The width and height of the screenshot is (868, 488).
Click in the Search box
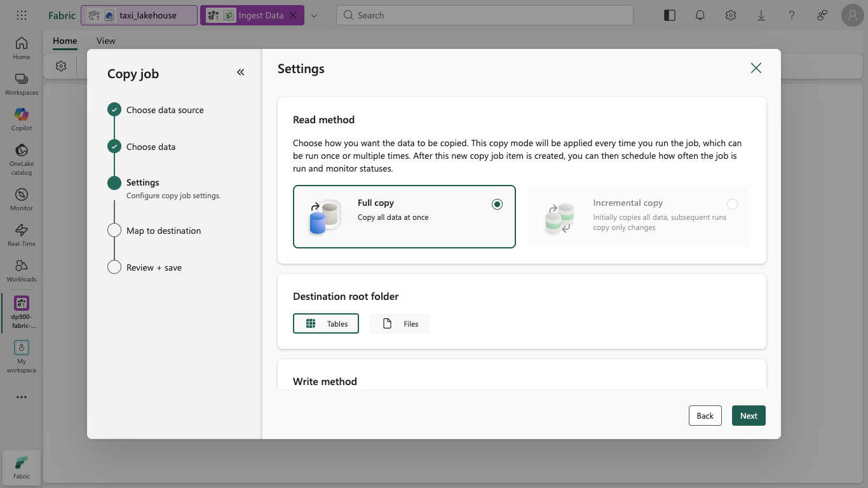pos(485,15)
